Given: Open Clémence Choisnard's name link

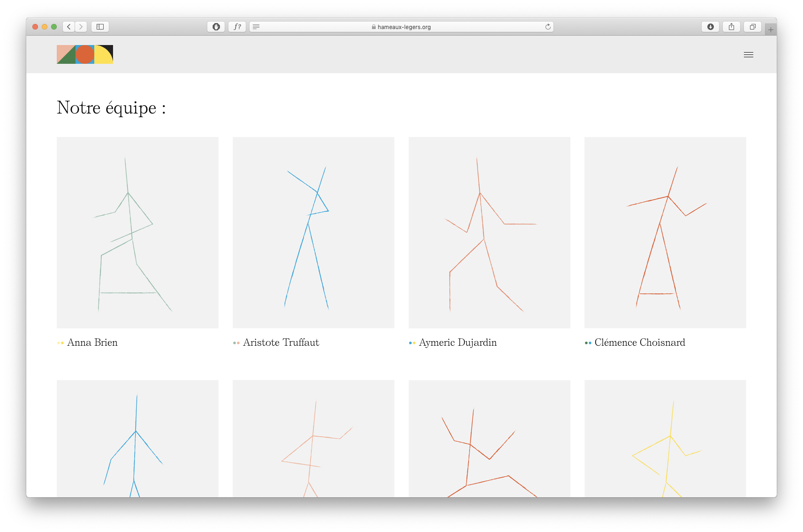Looking at the screenshot, I should coord(639,342).
